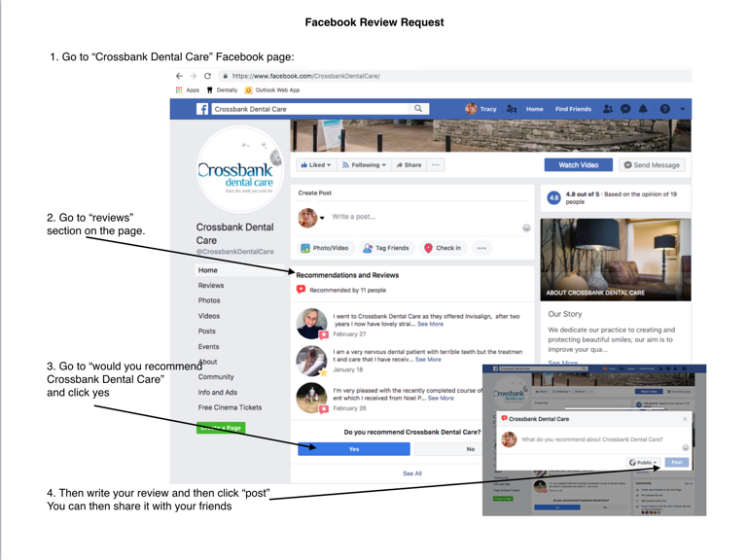The width and height of the screenshot is (748, 560).
Task: Click the Tag Friends button
Action: (x=386, y=248)
